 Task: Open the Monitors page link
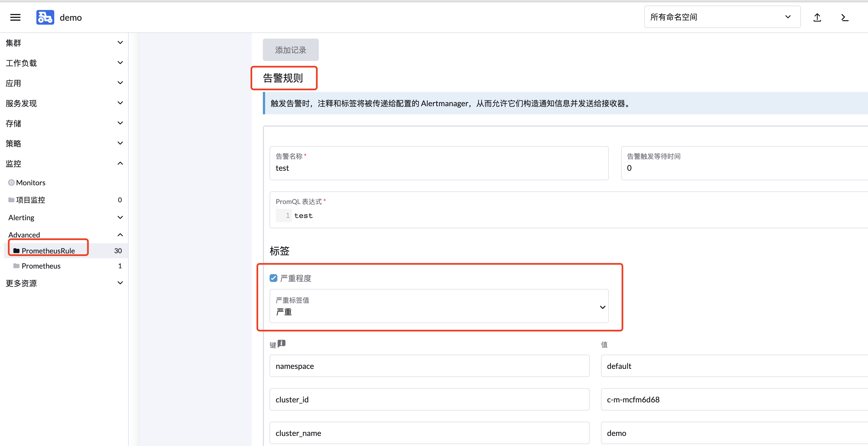pyautogui.click(x=31, y=182)
